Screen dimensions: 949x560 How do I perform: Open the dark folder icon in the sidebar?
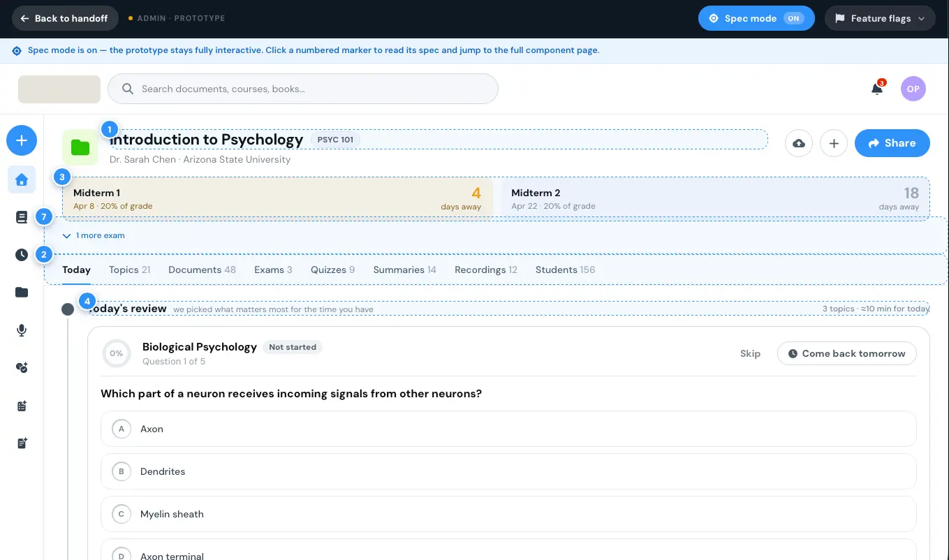[22, 293]
